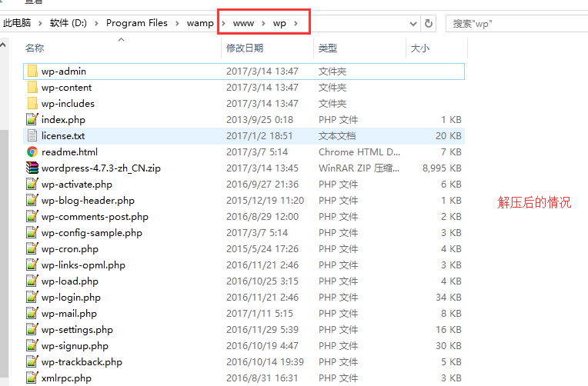Viewport: 588px width, 386px height.
Task: Click the index.php file icon
Action: 32,119
